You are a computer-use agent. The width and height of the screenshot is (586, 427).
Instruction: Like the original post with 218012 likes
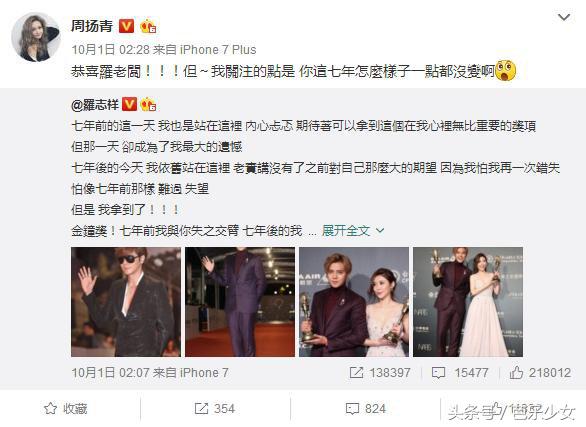(x=540, y=372)
